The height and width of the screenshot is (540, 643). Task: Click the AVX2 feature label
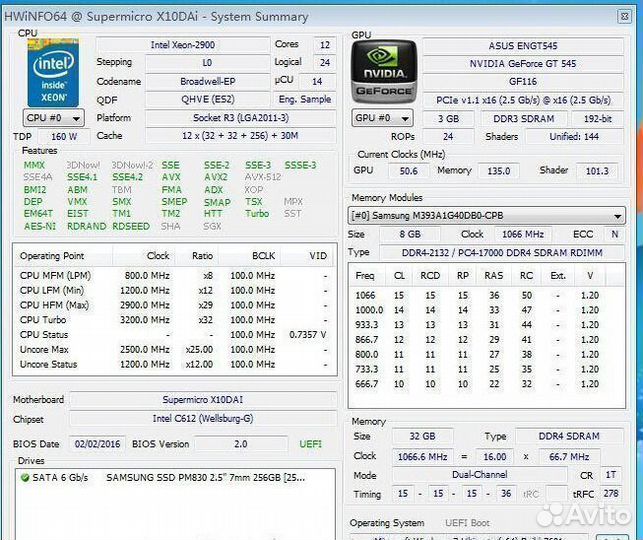tap(216, 177)
